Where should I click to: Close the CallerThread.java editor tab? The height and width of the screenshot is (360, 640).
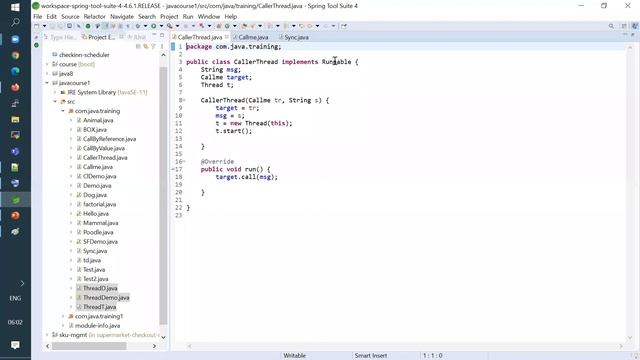click(227, 37)
